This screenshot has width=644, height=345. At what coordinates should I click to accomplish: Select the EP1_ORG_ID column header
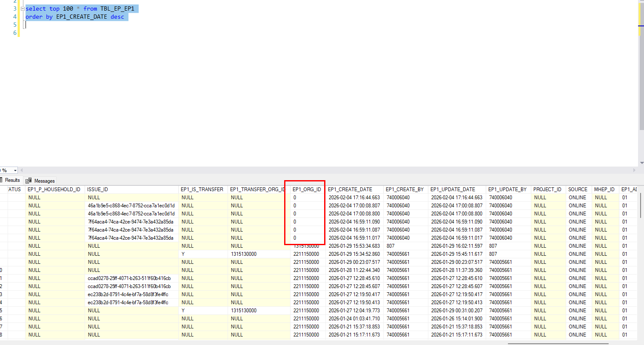(307, 189)
